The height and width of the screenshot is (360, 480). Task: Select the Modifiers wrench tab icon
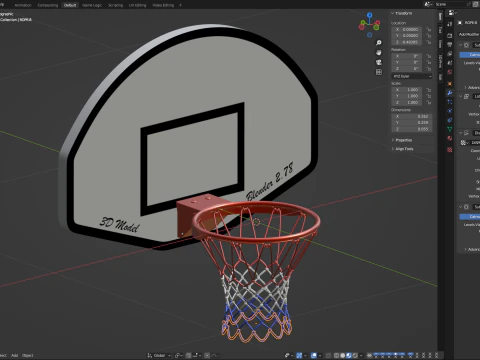coord(450,93)
